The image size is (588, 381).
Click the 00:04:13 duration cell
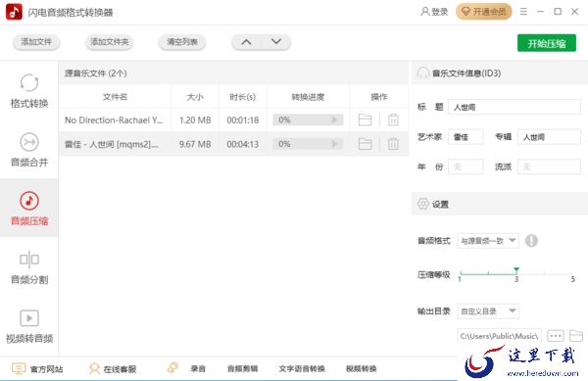(x=243, y=144)
